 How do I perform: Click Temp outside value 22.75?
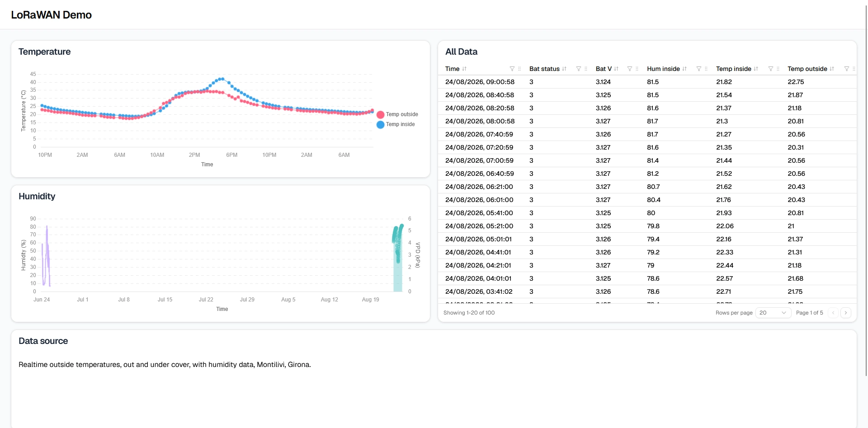tap(796, 82)
